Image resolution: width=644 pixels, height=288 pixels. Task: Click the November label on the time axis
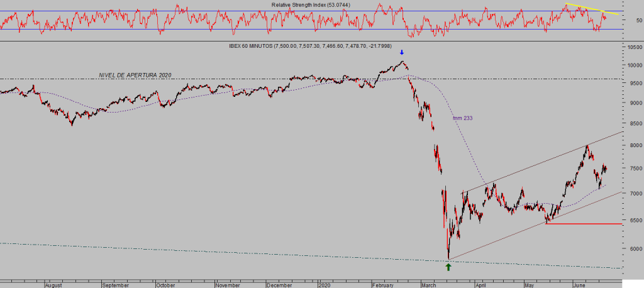228,285
